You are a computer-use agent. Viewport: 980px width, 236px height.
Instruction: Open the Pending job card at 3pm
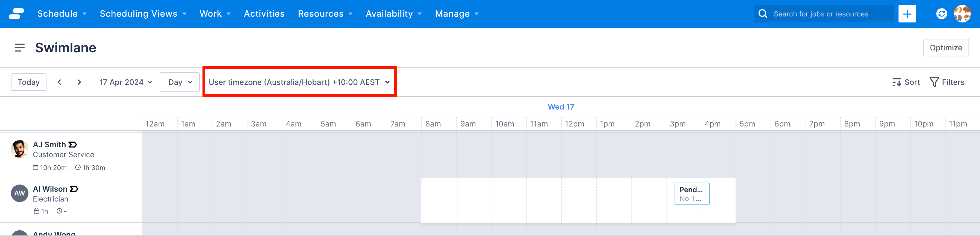[x=692, y=194]
